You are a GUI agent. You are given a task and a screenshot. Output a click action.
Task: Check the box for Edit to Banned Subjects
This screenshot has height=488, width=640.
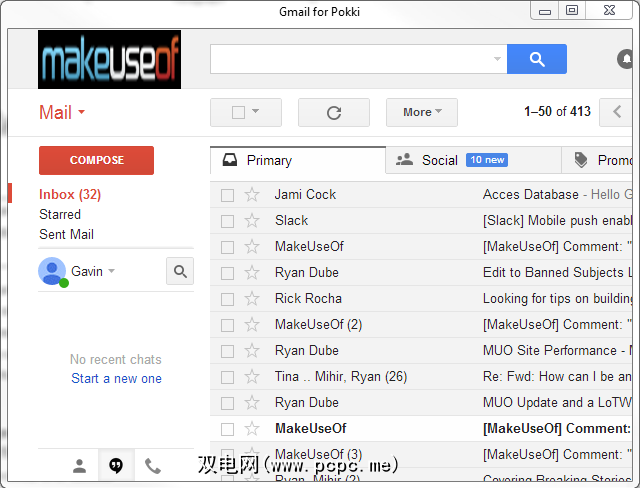227,273
